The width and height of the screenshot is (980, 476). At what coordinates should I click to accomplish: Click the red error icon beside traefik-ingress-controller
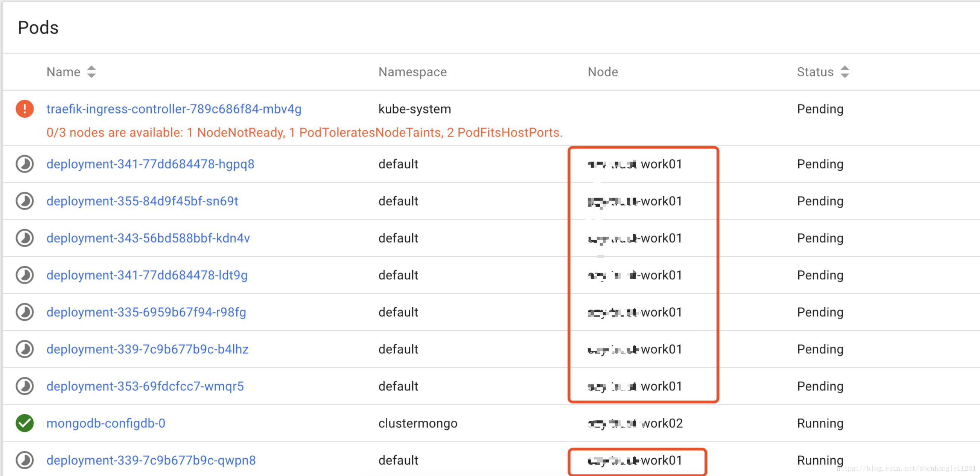point(25,109)
